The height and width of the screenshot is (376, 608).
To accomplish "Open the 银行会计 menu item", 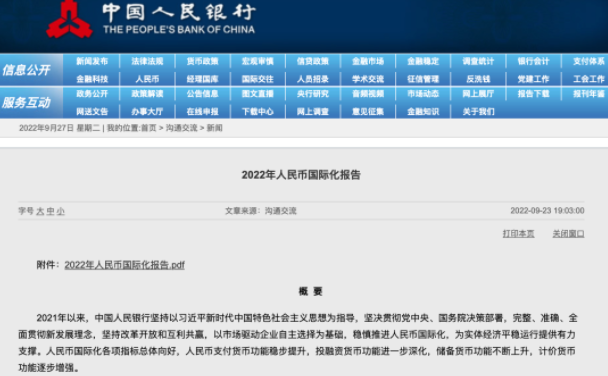I will tap(534, 61).
